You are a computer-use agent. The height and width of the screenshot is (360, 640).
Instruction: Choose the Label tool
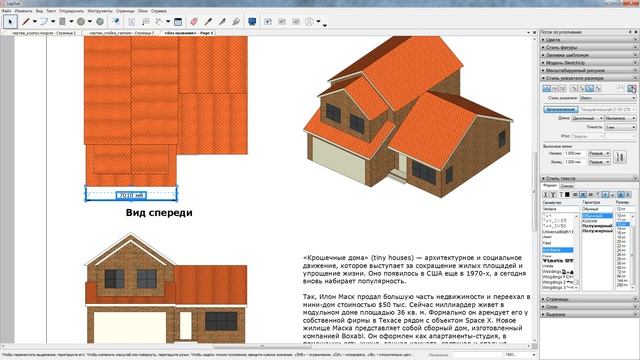pos(145,22)
